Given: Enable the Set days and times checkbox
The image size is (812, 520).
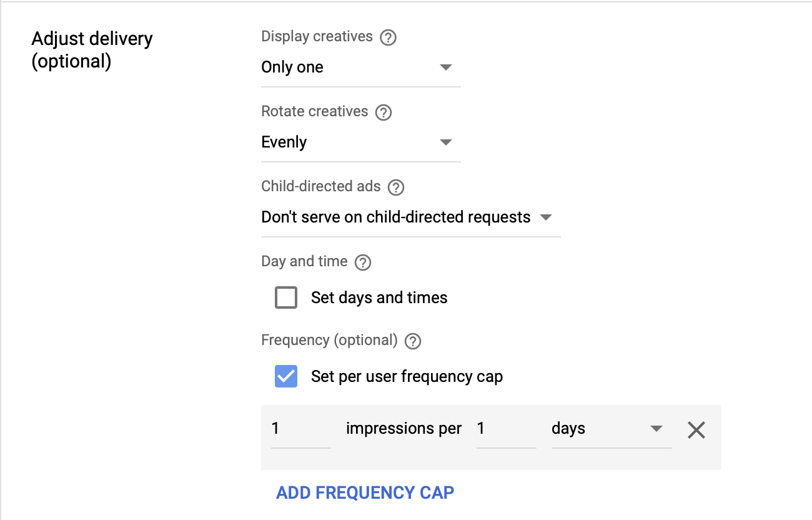Looking at the screenshot, I should tap(286, 297).
